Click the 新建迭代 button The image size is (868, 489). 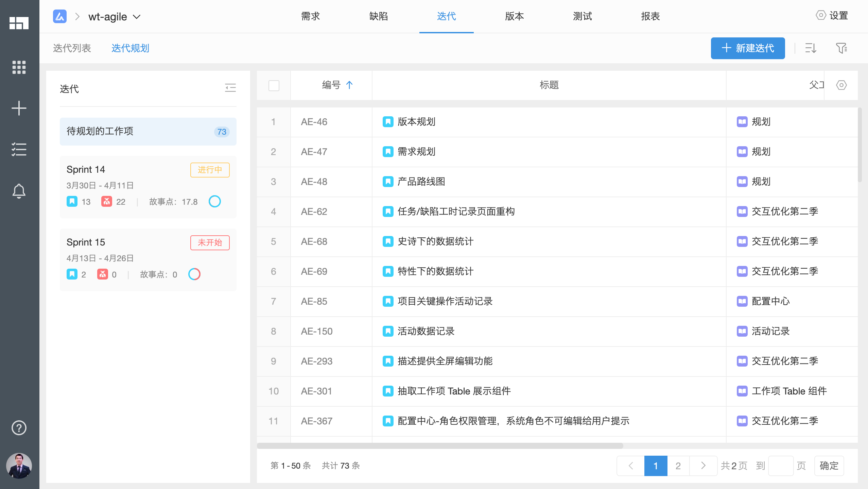pyautogui.click(x=748, y=48)
